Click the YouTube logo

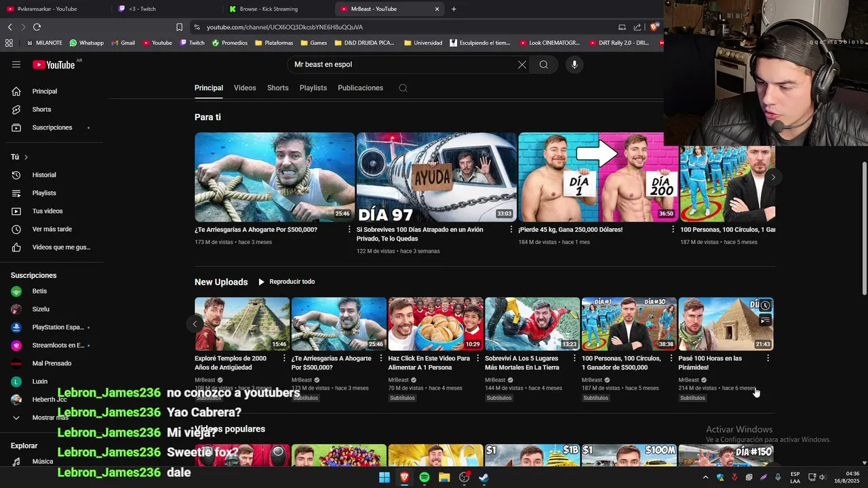(x=54, y=65)
